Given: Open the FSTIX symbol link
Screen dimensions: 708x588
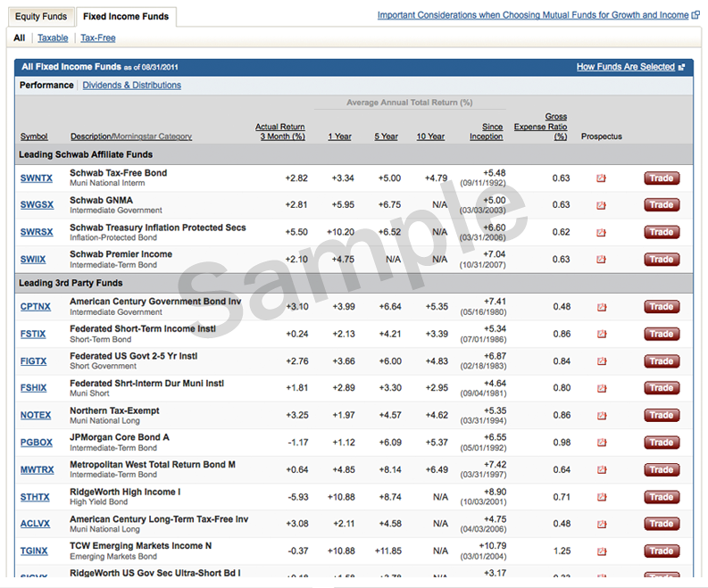Looking at the screenshot, I should pyautogui.click(x=33, y=334).
